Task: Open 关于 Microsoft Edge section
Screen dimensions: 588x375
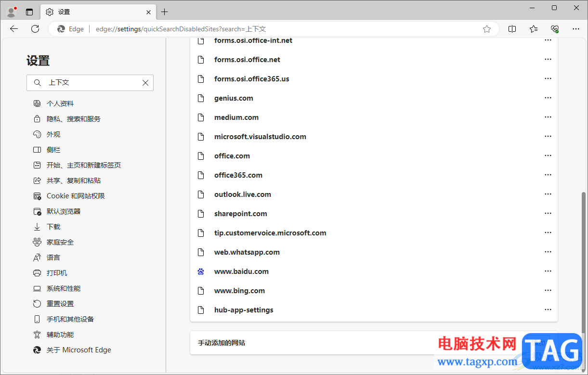Action: tap(72, 350)
